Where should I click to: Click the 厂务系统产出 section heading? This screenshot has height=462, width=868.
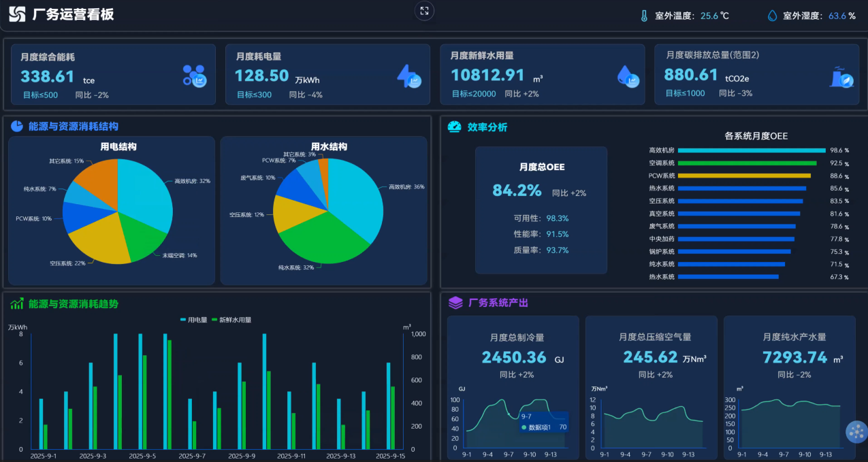click(x=498, y=303)
